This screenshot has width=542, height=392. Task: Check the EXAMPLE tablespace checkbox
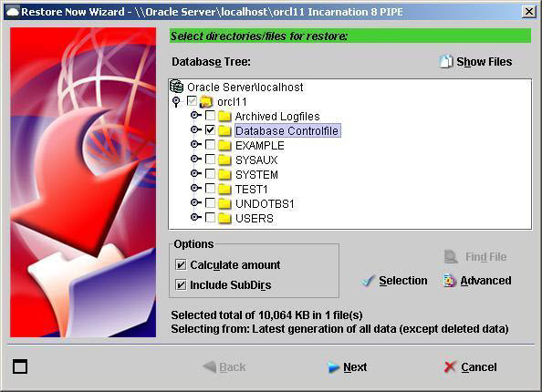click(210, 144)
